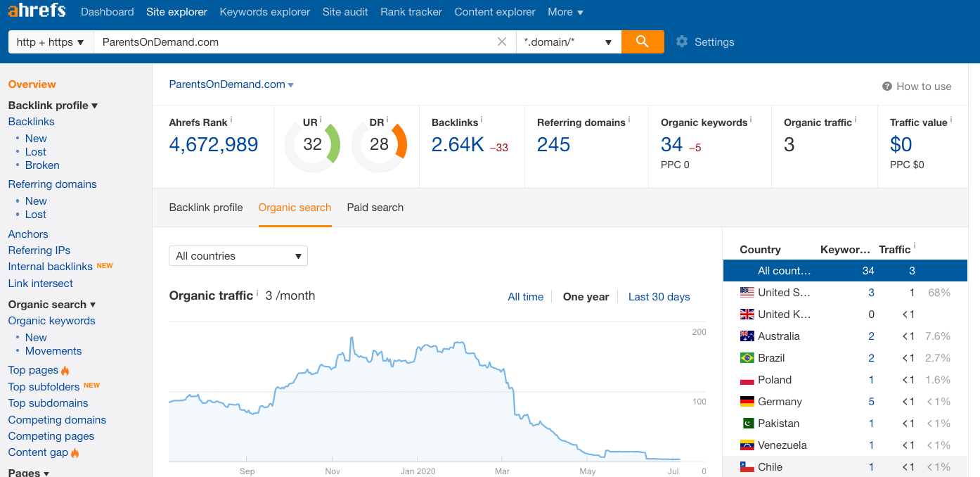Click the Pakistan flag icon
The image size is (980, 477).
click(747, 423)
